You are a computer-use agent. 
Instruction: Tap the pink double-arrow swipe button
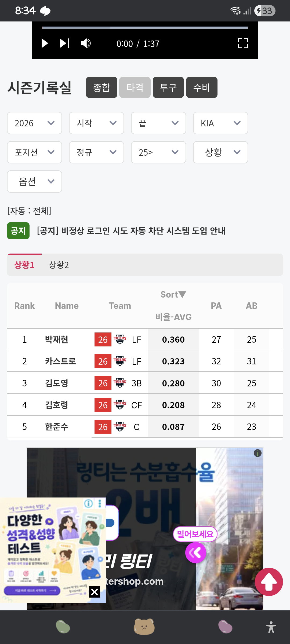195,552
